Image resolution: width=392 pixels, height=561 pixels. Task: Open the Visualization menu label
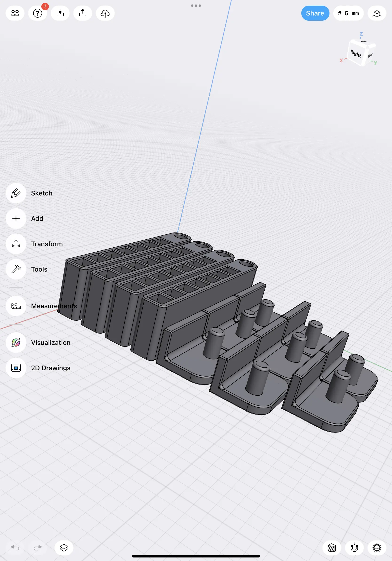coord(51,343)
